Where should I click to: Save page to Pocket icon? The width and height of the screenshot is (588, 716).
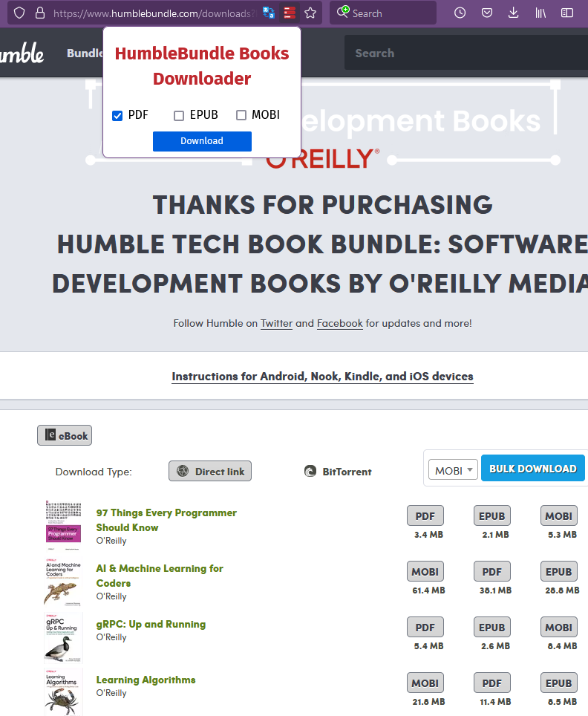point(487,13)
